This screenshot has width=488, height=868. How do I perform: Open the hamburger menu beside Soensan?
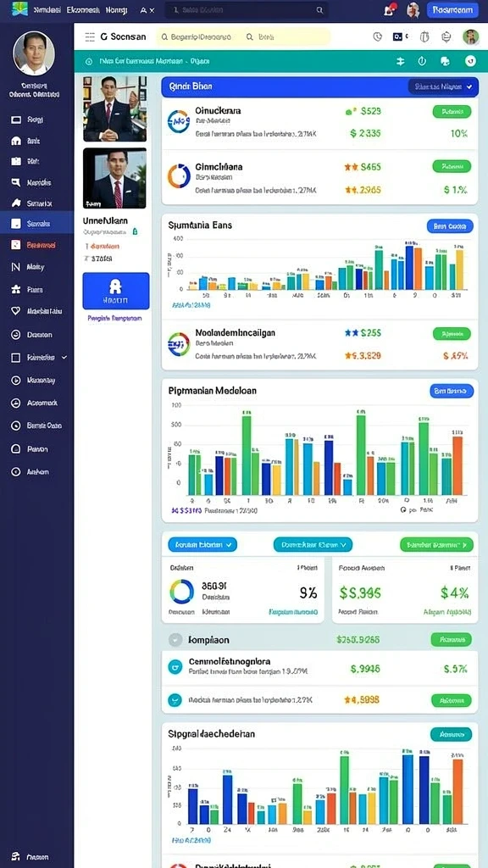90,36
